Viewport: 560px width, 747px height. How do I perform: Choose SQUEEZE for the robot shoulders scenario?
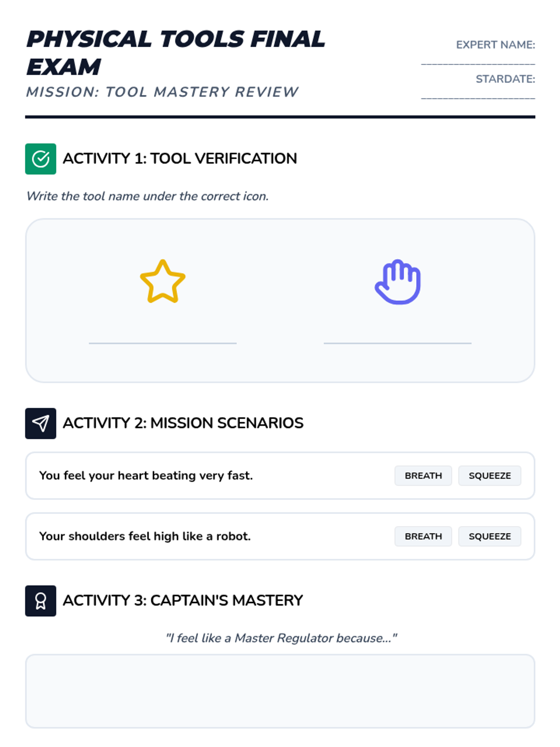click(x=490, y=536)
